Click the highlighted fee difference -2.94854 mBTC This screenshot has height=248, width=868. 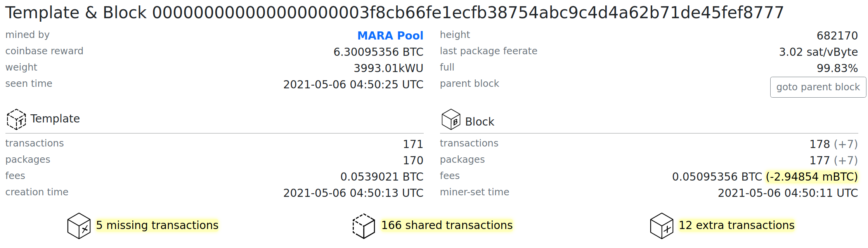coord(811,177)
